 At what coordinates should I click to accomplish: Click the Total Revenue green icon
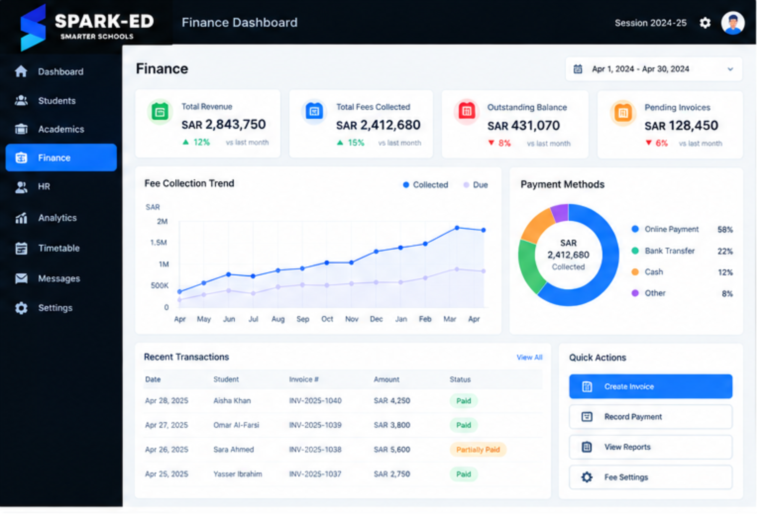point(160,112)
